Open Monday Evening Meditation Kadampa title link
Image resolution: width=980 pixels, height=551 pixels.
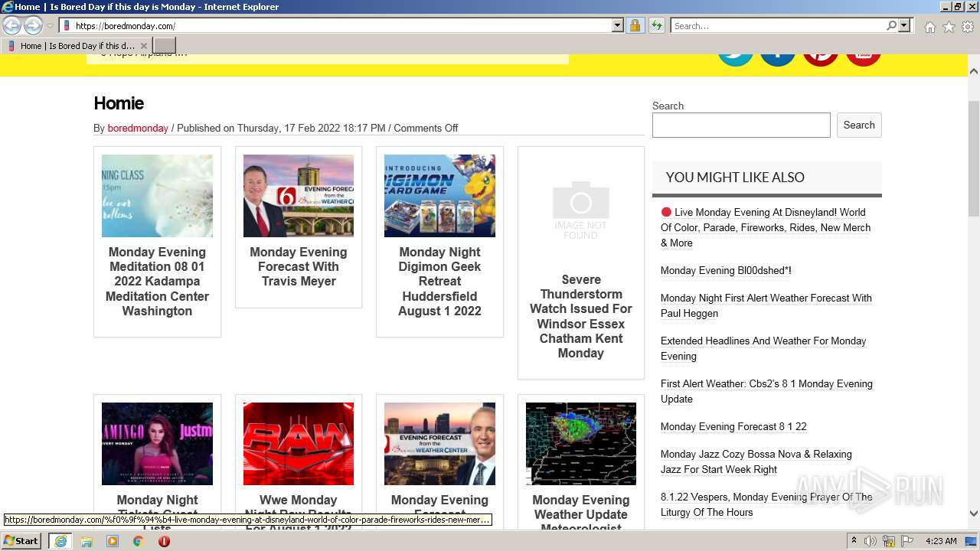pyautogui.click(x=157, y=282)
